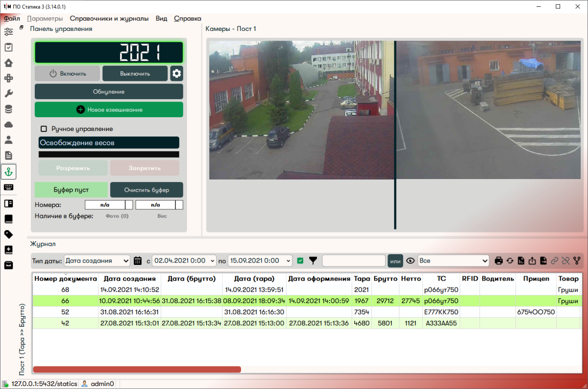Click the right camera feed thumbnail
This screenshot has height=389, width=588.
coord(488,109)
